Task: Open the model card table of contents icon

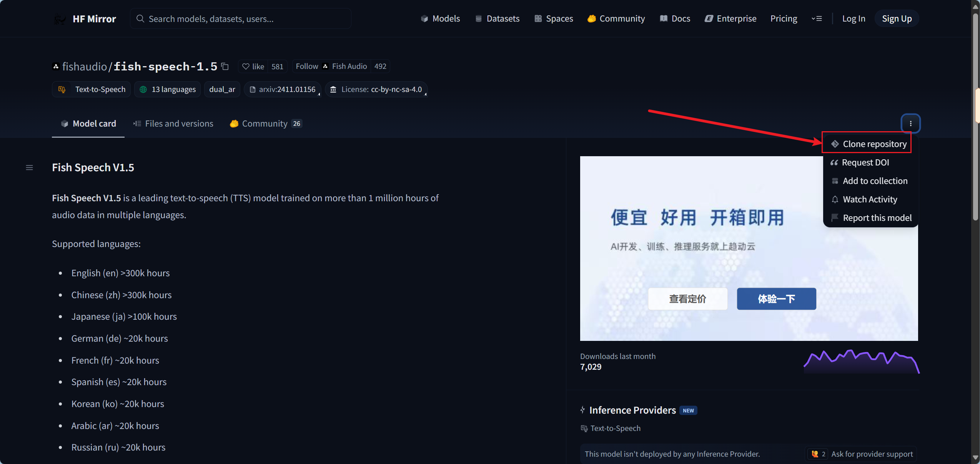Action: (x=29, y=167)
